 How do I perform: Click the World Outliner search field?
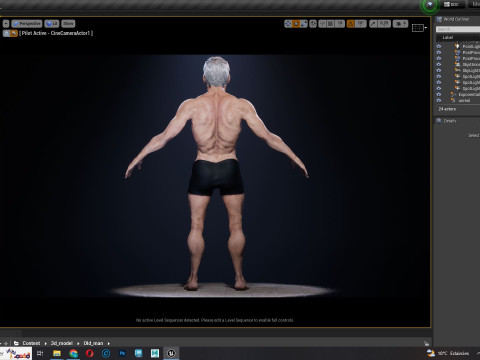tap(458, 29)
